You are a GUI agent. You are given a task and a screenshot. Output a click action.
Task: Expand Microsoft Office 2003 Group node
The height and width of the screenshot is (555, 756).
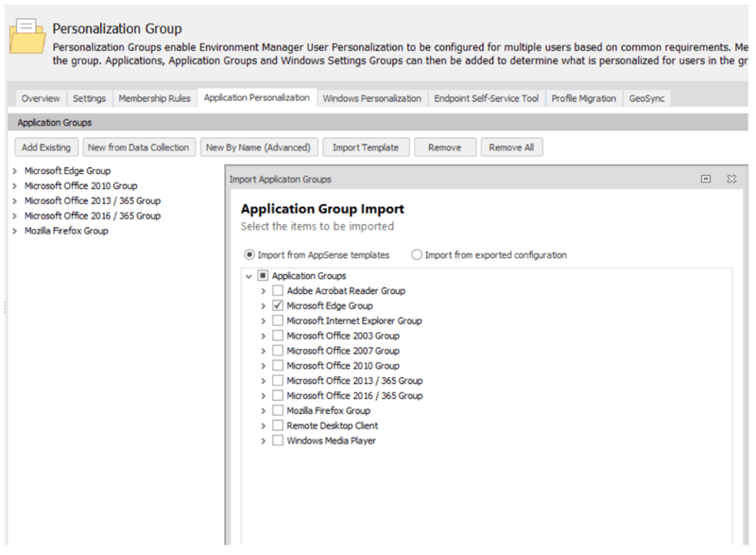coord(264,336)
